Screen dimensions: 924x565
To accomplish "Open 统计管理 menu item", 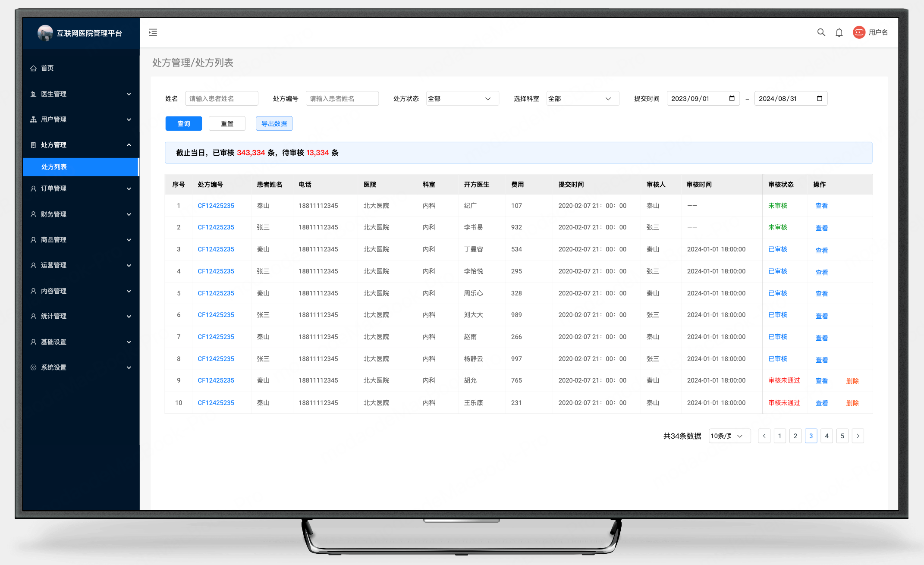I will coord(81,316).
